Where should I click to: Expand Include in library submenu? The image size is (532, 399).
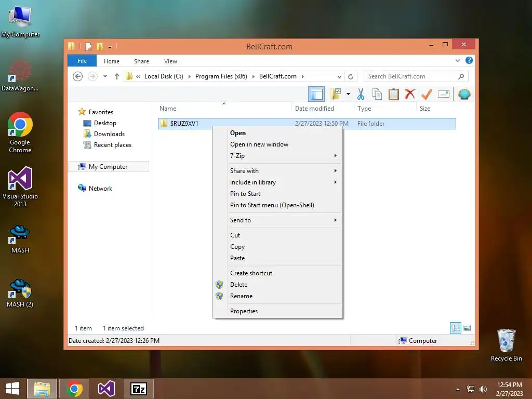[x=277, y=182]
